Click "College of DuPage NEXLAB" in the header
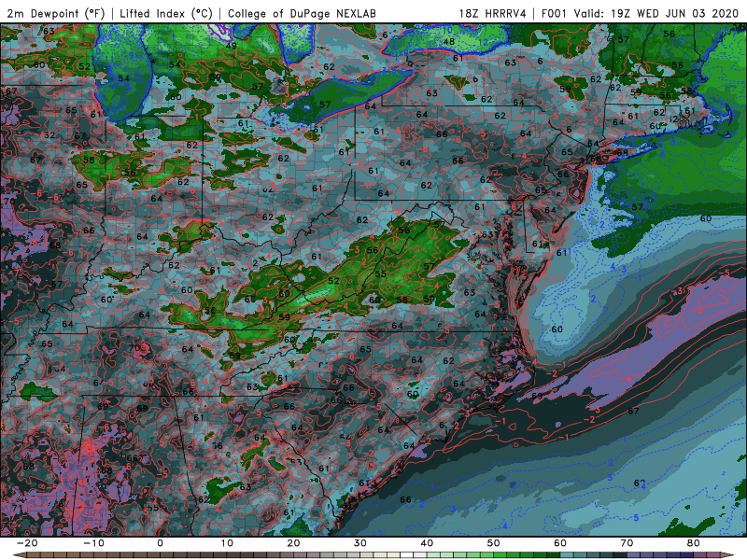The width and height of the screenshot is (747, 560). (x=302, y=13)
